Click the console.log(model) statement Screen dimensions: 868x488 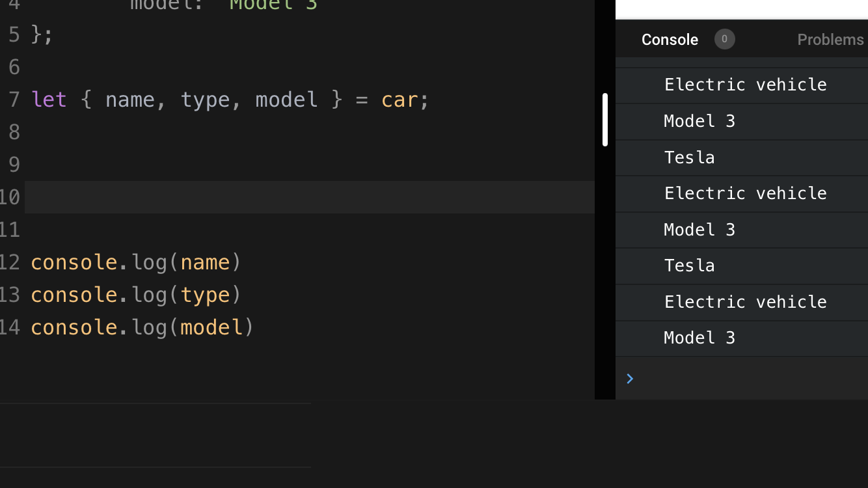coord(142,327)
